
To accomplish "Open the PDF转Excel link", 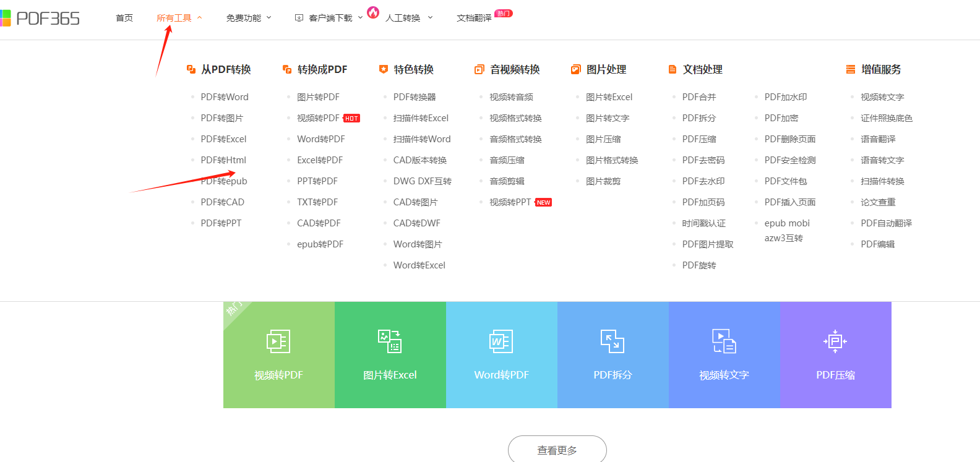I will pos(223,139).
